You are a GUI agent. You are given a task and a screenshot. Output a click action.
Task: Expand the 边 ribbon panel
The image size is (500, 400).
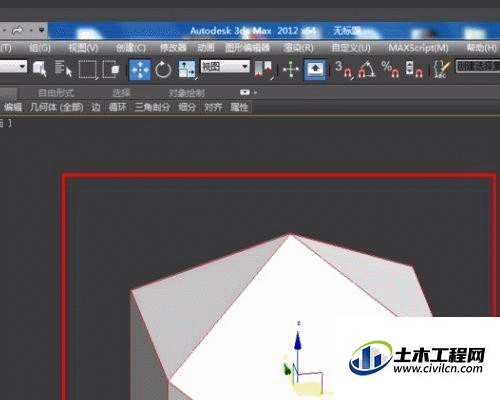[96, 107]
